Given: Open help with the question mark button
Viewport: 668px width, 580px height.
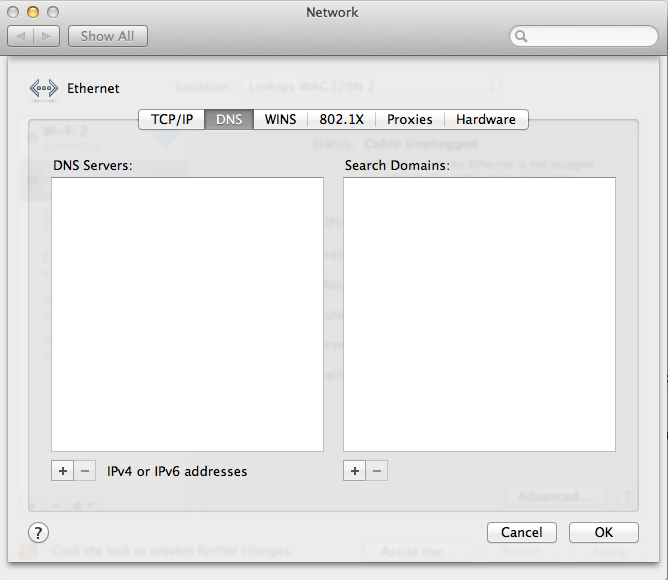Looking at the screenshot, I should point(38,533).
